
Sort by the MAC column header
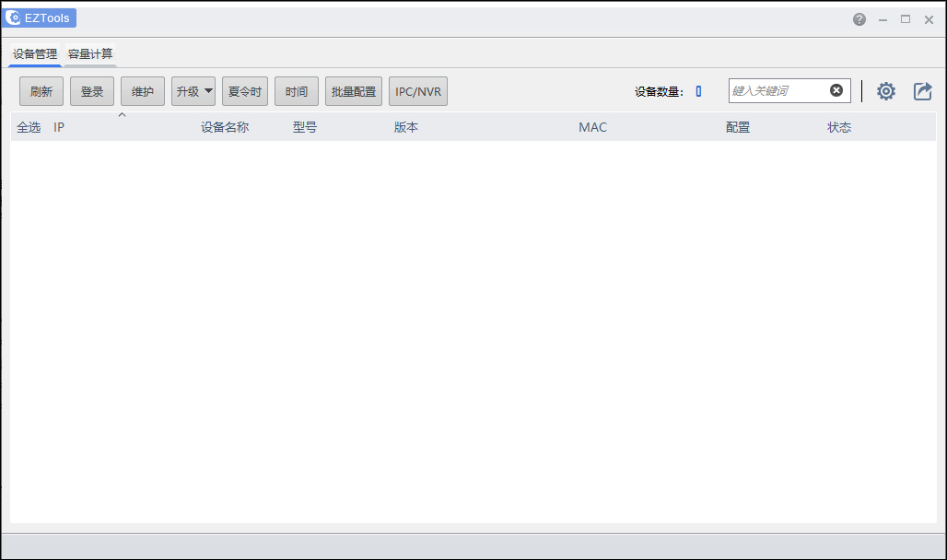click(x=592, y=127)
